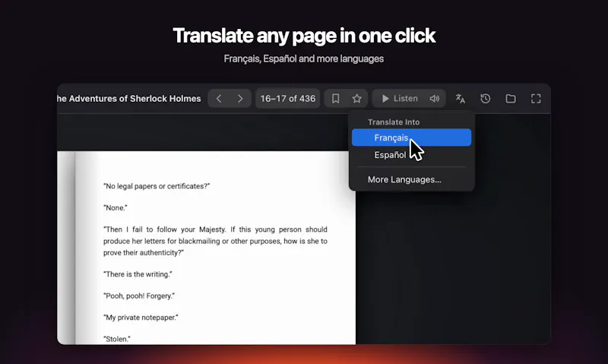Open the speaker volume options

pos(435,99)
